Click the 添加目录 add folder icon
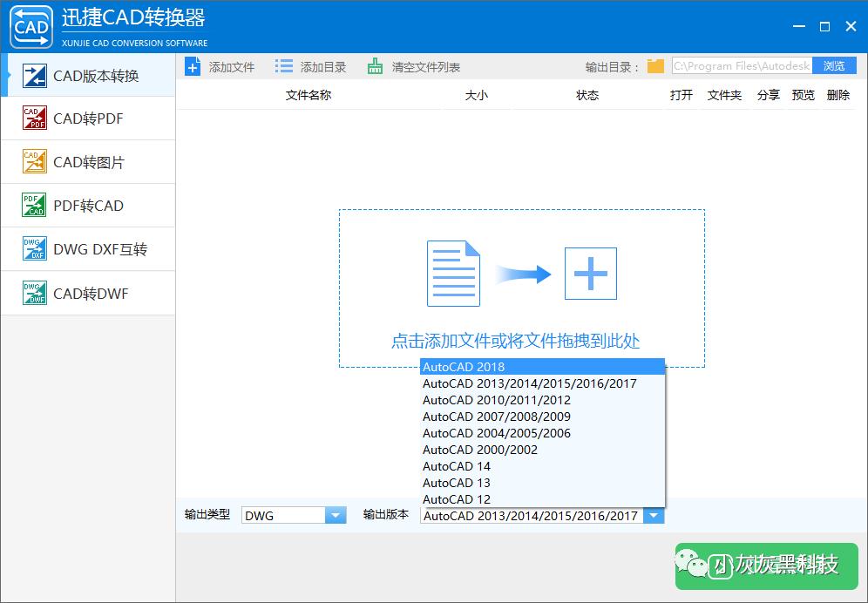This screenshot has height=603, width=868. coord(283,65)
